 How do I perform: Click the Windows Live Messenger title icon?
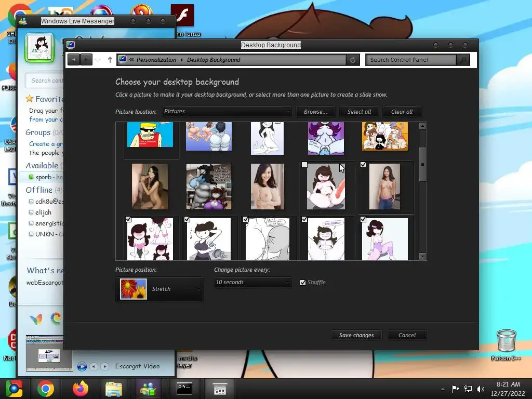23,21
